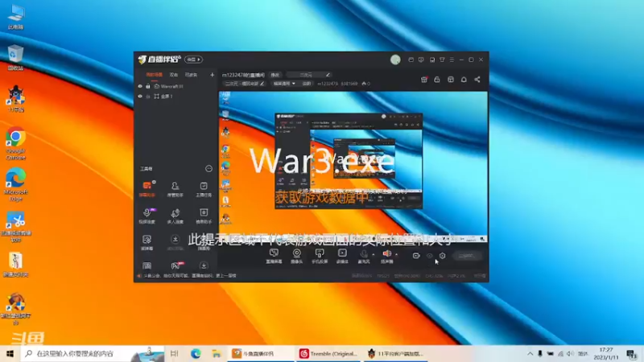
Task: Open the user avatar in title bar
Action: [x=395, y=60]
